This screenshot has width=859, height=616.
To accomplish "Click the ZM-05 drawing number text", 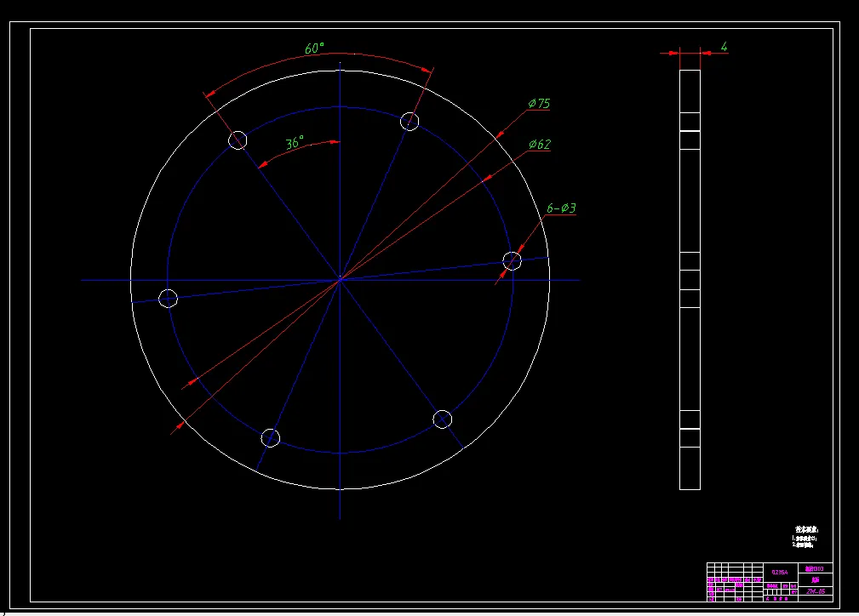I will coord(816,591).
